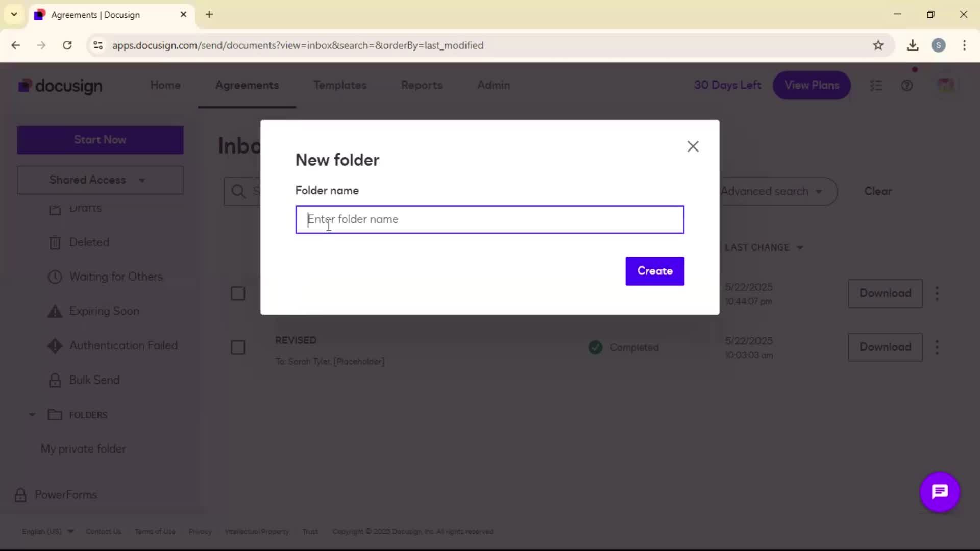Click the View Plans button
Image resolution: width=980 pixels, height=551 pixels.
[812, 85]
